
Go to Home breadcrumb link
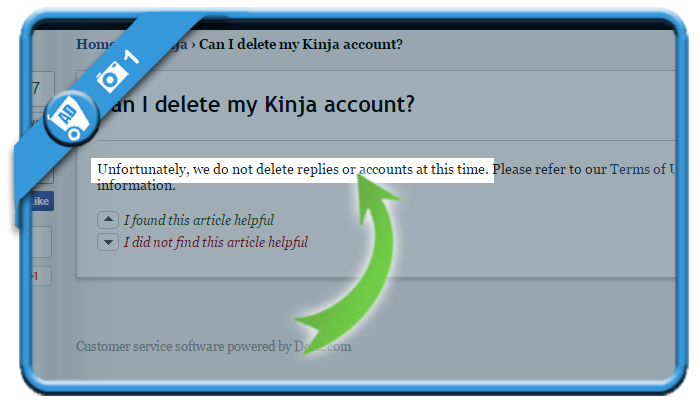pos(95,44)
